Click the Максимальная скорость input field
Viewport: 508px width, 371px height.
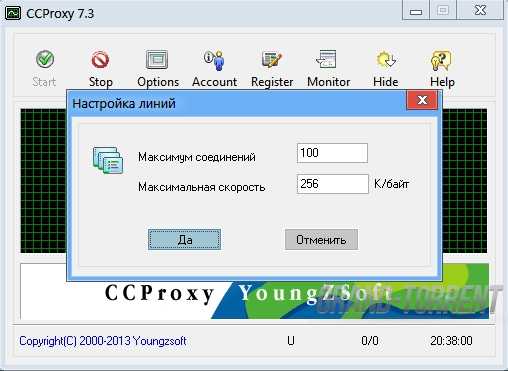pos(333,184)
